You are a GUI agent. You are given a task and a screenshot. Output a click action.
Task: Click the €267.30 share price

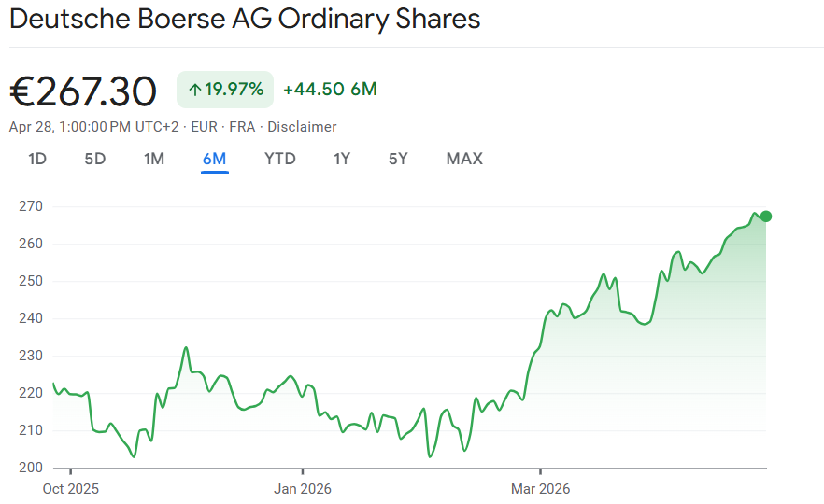tap(83, 91)
